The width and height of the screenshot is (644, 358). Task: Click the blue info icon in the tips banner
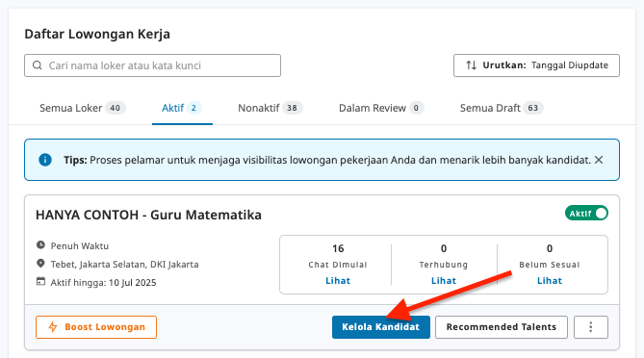tap(45, 160)
